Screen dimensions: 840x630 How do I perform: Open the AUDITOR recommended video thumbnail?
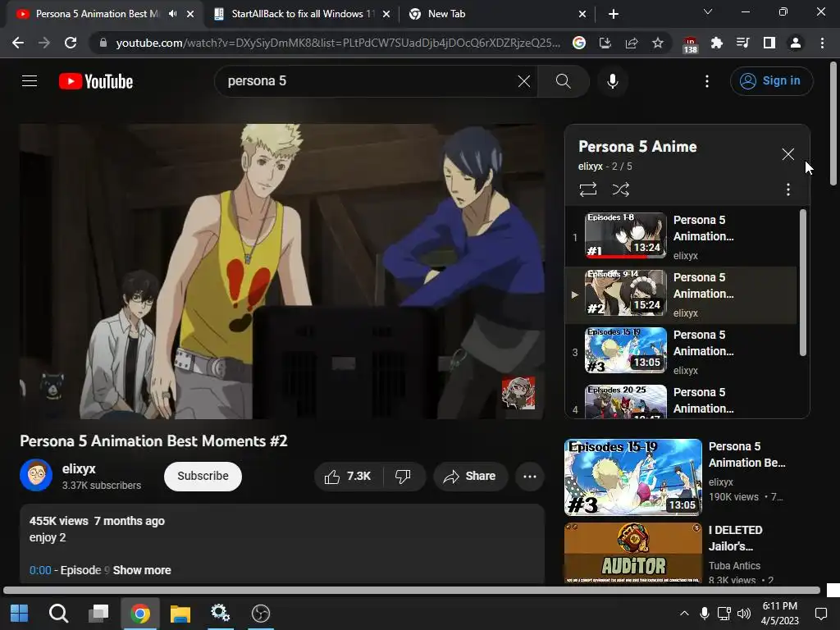632,552
